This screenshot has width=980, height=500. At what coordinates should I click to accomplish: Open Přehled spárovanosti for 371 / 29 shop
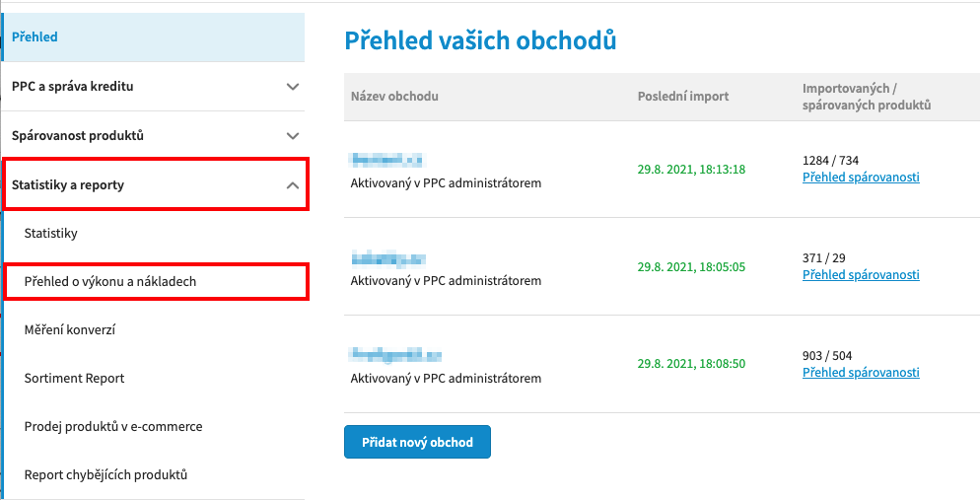point(861,274)
